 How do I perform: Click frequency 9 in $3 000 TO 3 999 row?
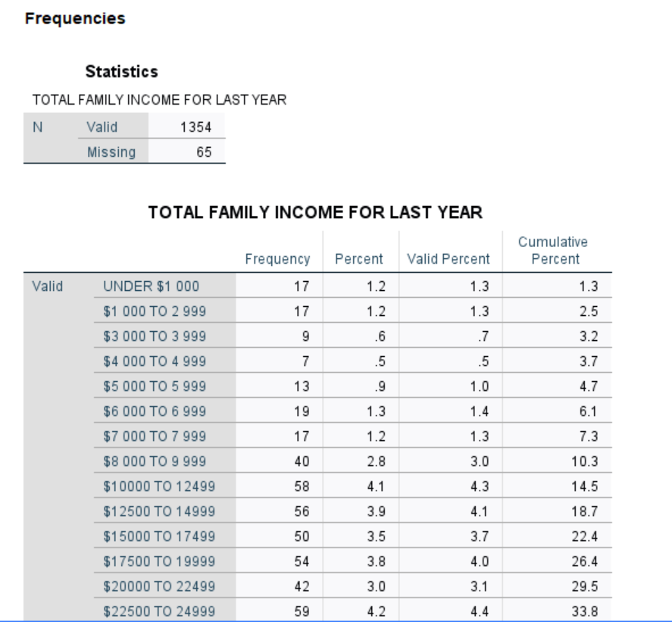pos(305,336)
